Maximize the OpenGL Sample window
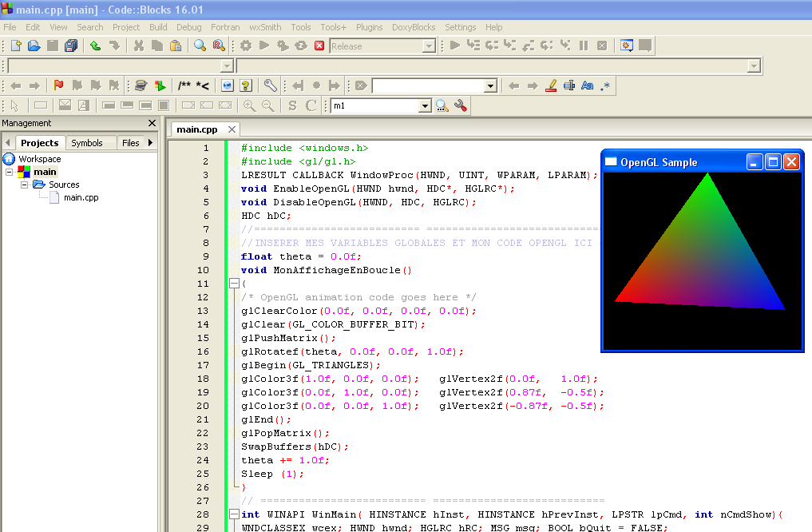Viewport: 812px width, 532px height. coord(773,162)
